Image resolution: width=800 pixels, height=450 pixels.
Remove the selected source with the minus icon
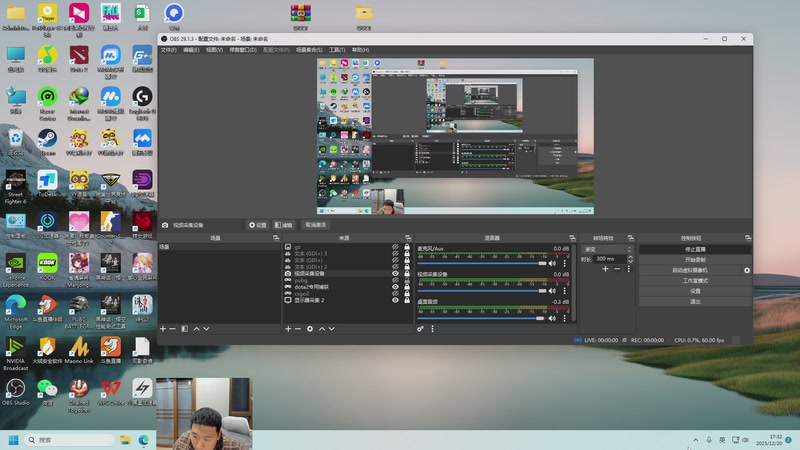point(298,329)
